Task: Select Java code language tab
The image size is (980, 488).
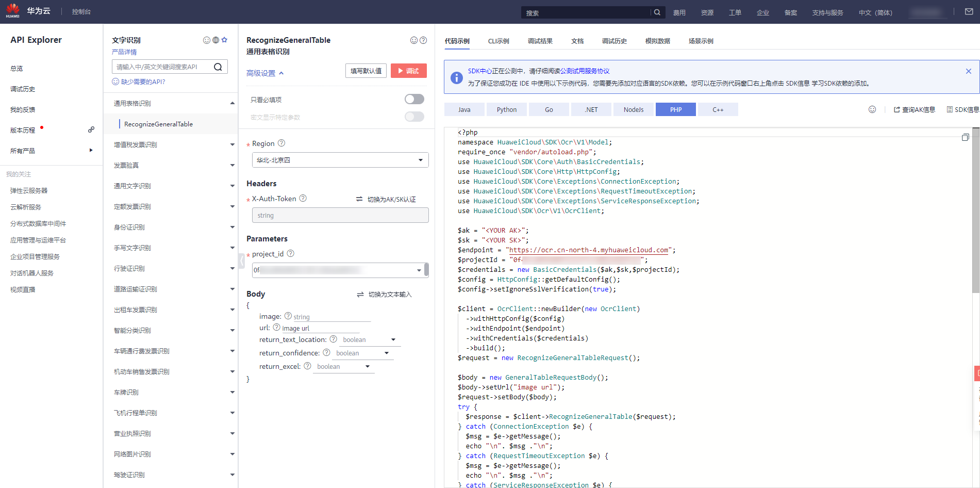Action: pos(464,109)
